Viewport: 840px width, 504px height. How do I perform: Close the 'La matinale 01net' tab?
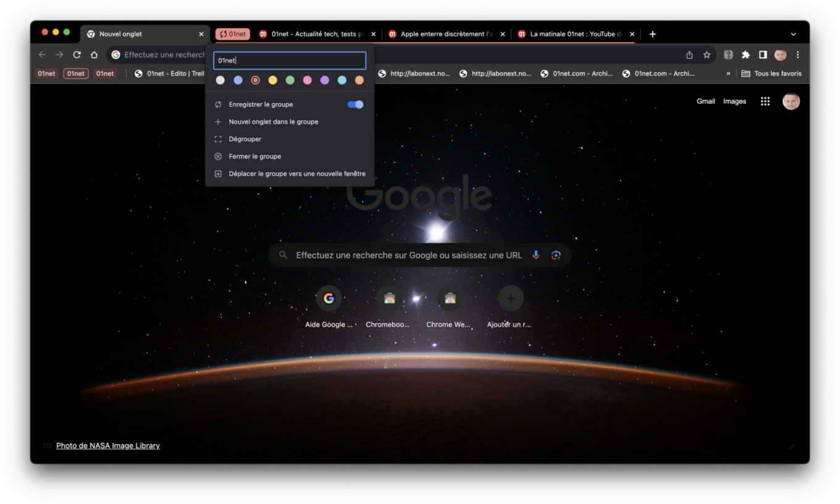pos(632,35)
